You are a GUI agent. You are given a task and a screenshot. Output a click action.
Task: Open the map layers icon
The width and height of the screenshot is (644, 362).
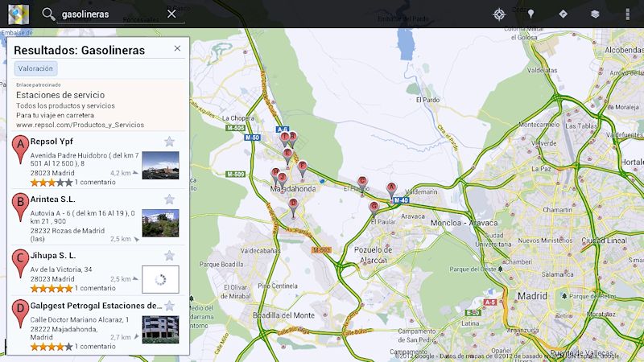(x=595, y=14)
